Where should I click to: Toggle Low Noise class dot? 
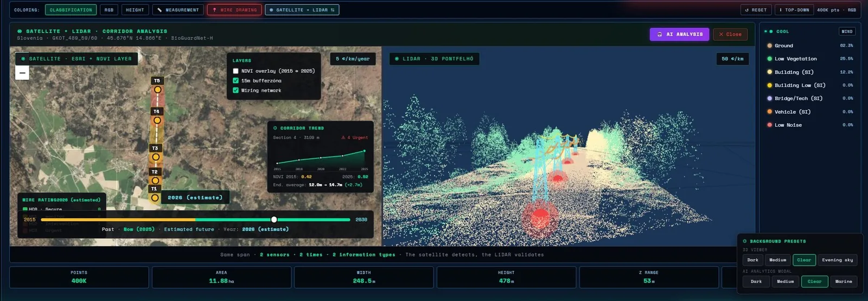769,125
